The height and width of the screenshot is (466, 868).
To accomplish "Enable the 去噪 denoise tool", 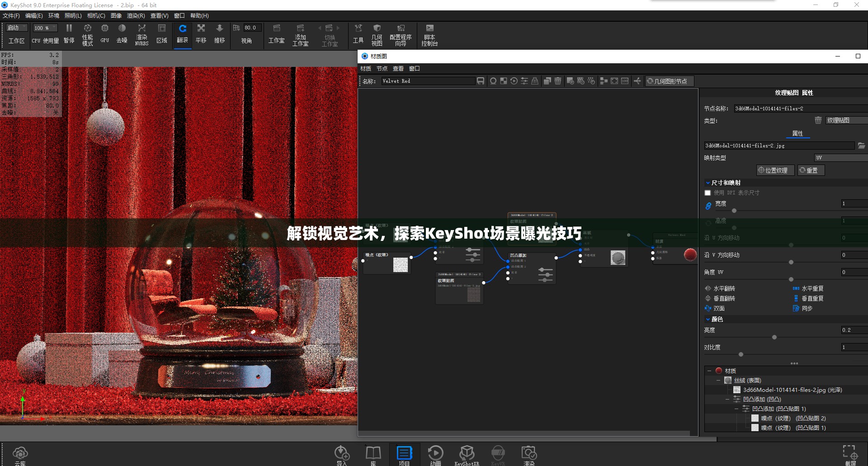I will (x=122, y=34).
